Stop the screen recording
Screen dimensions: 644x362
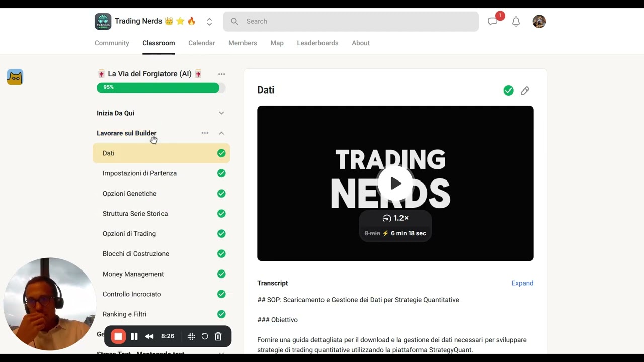(x=118, y=337)
